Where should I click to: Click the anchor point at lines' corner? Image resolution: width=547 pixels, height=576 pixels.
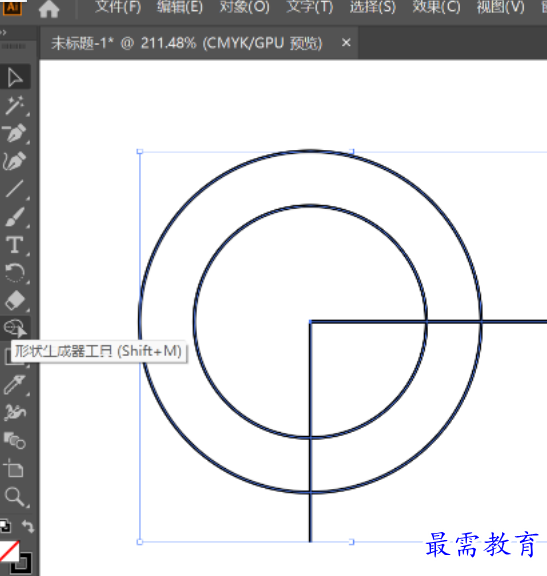[310, 322]
